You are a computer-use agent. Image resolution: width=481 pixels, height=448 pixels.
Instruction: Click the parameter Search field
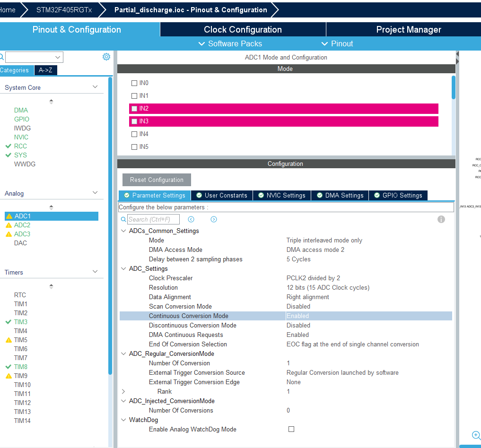[x=153, y=219]
